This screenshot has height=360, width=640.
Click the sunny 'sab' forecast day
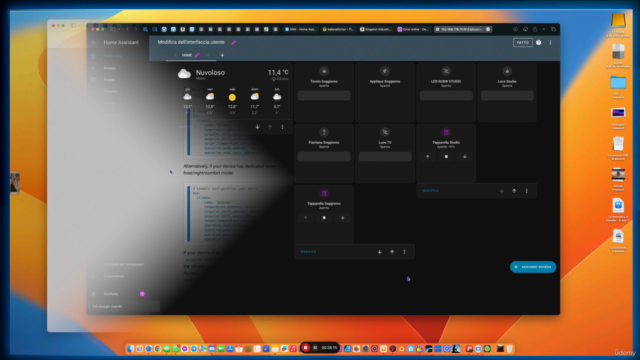[x=232, y=100]
